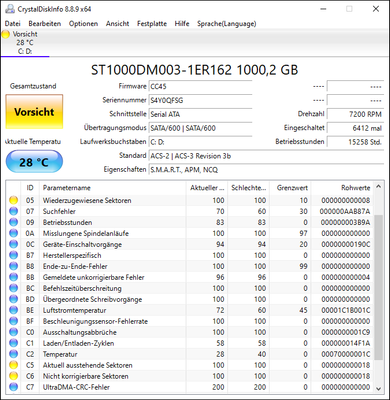The height and width of the screenshot is (400, 390).
Task: Click the drive title ST1000DM003-1ER162 1000,2 GB
Action: [195, 70]
